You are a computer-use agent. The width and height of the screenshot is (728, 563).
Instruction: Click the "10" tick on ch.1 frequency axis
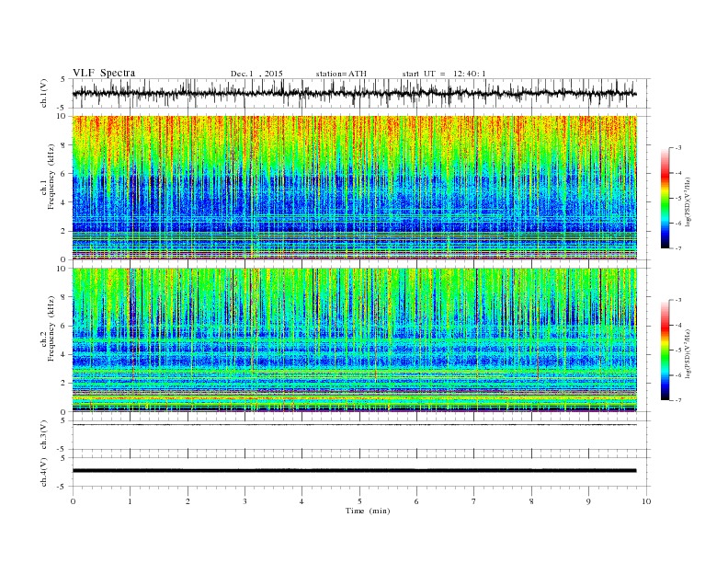(x=63, y=116)
